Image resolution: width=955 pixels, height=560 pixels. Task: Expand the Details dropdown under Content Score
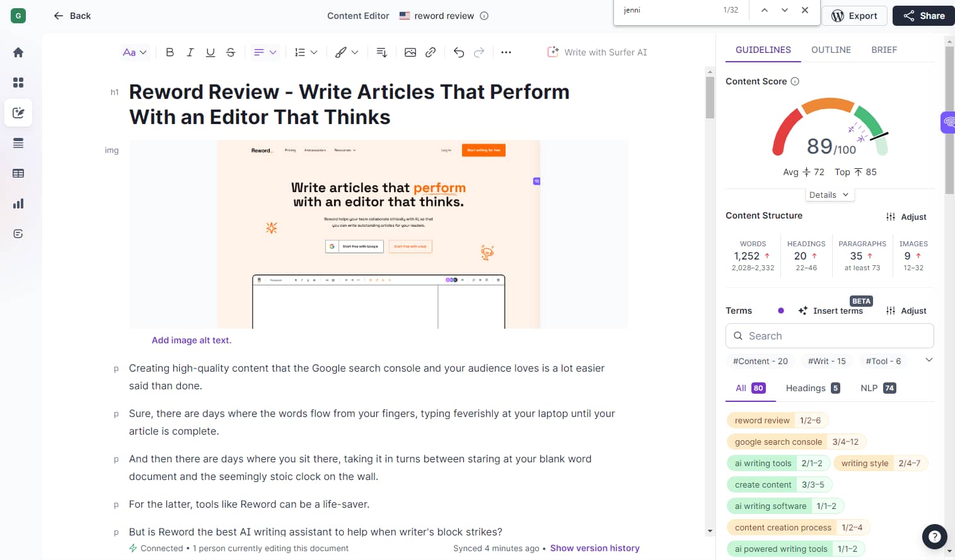829,194
